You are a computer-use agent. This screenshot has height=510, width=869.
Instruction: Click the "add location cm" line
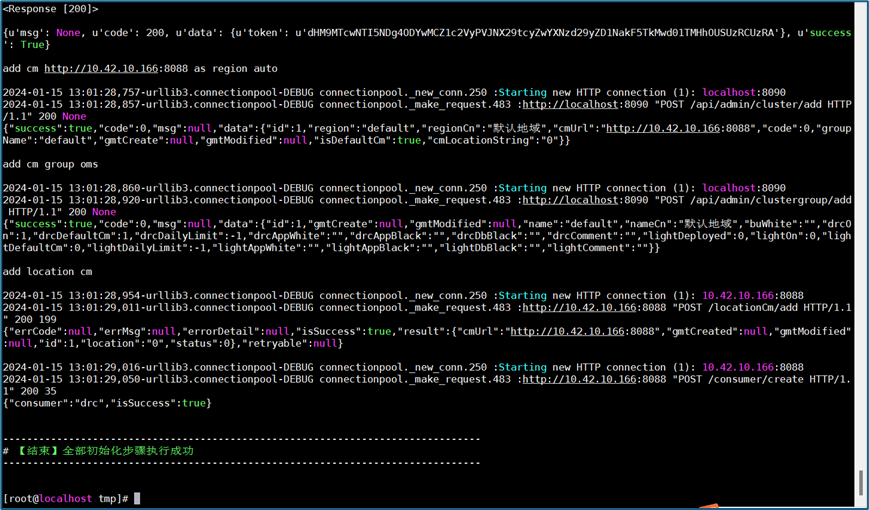tap(47, 272)
